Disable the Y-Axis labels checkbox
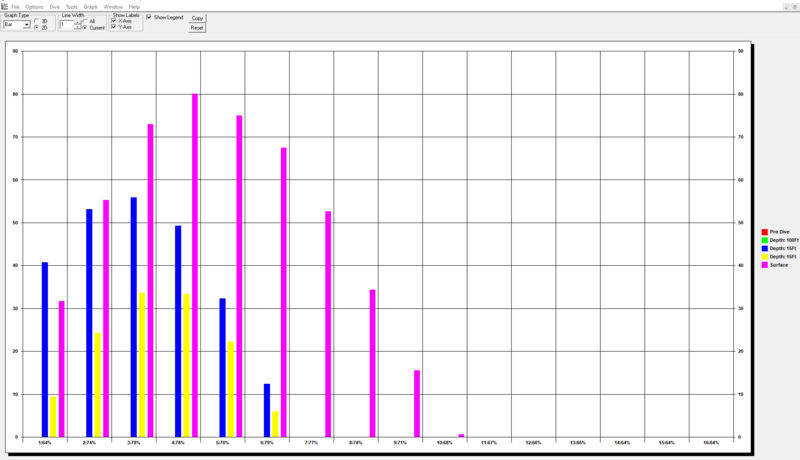This screenshot has height=460, width=800. pyautogui.click(x=114, y=27)
